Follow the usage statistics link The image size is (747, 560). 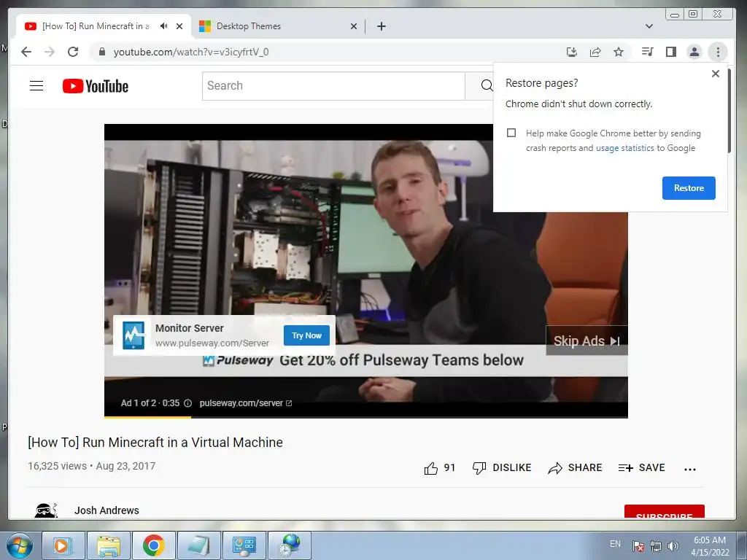pyautogui.click(x=624, y=148)
